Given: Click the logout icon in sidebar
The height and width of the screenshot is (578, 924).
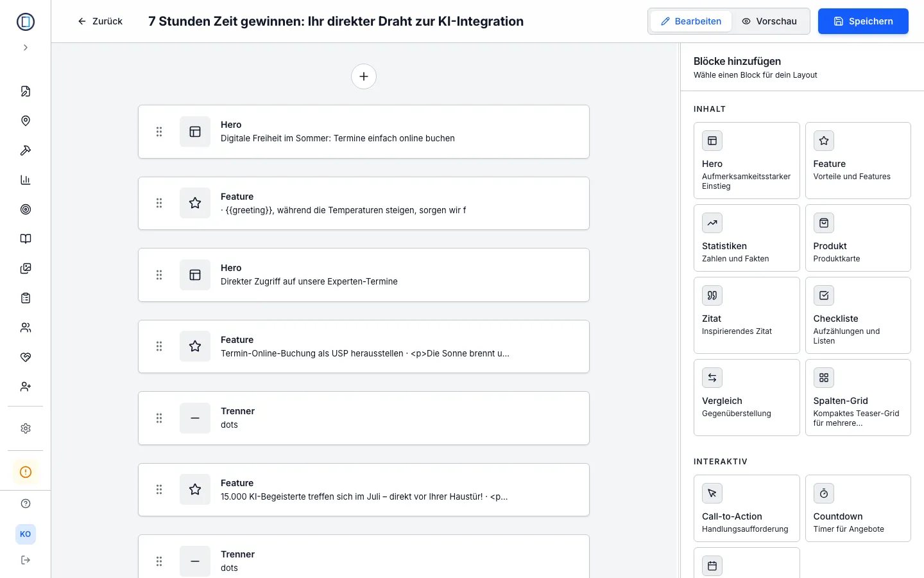Looking at the screenshot, I should pyautogui.click(x=26, y=560).
